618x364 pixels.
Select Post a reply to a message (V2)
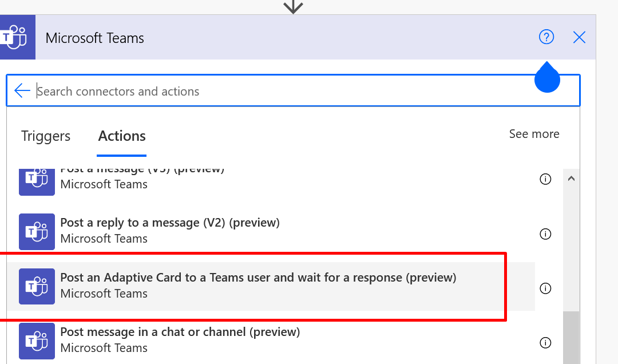tap(271, 231)
